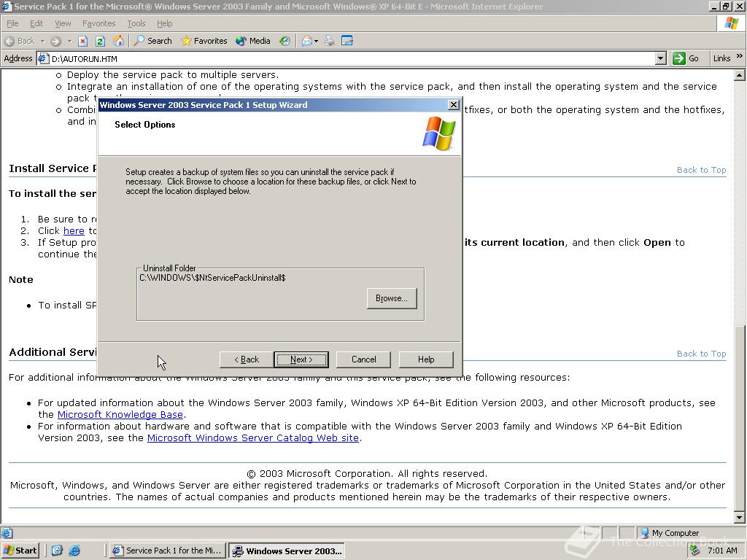Close the Setup Wizard dialog
Viewport: 747px width, 560px height.
point(454,105)
